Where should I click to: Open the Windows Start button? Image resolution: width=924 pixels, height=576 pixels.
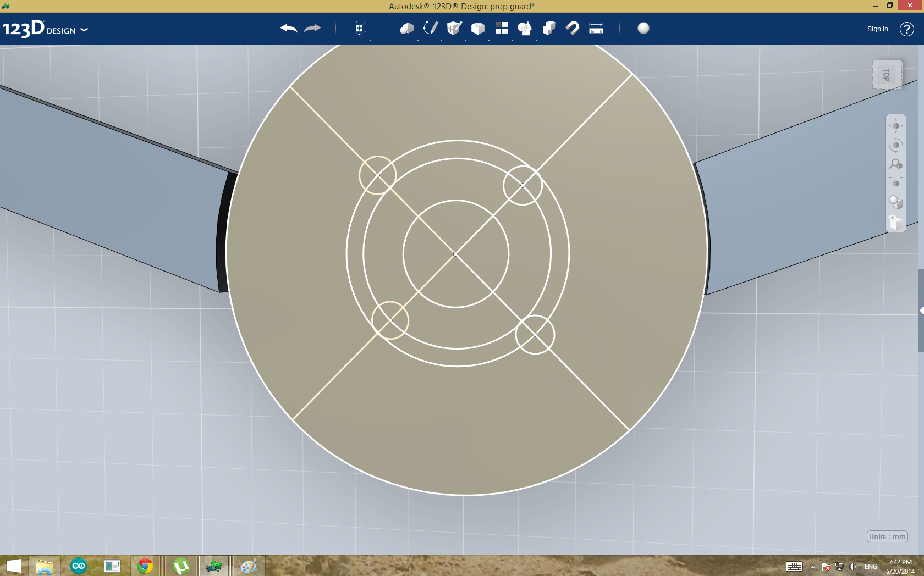click(x=13, y=566)
